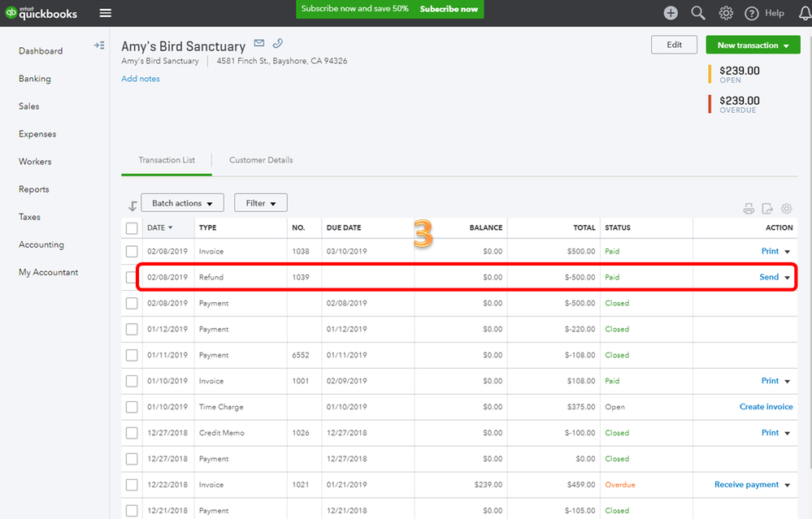The height and width of the screenshot is (519, 812).
Task: Open the New transaction dropdown
Action: (753, 45)
